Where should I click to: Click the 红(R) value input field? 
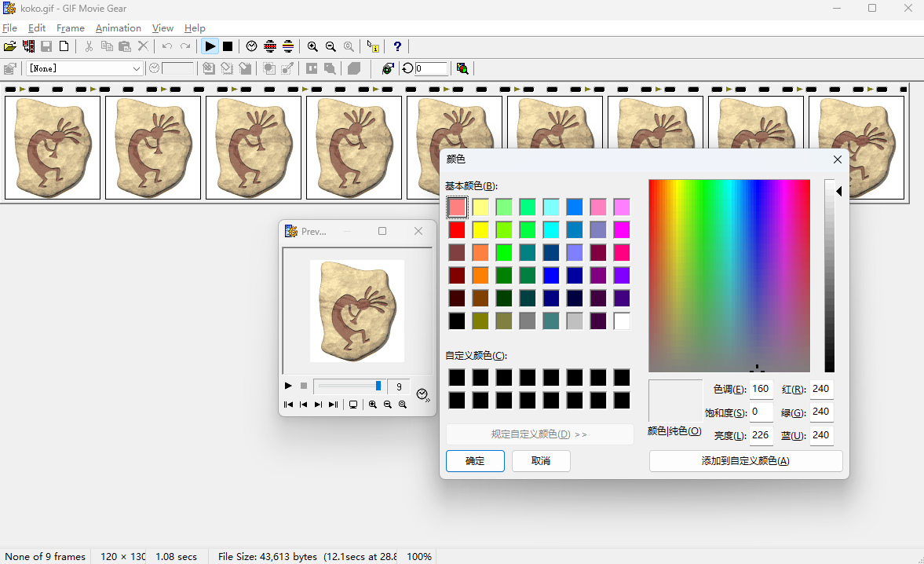click(x=821, y=389)
